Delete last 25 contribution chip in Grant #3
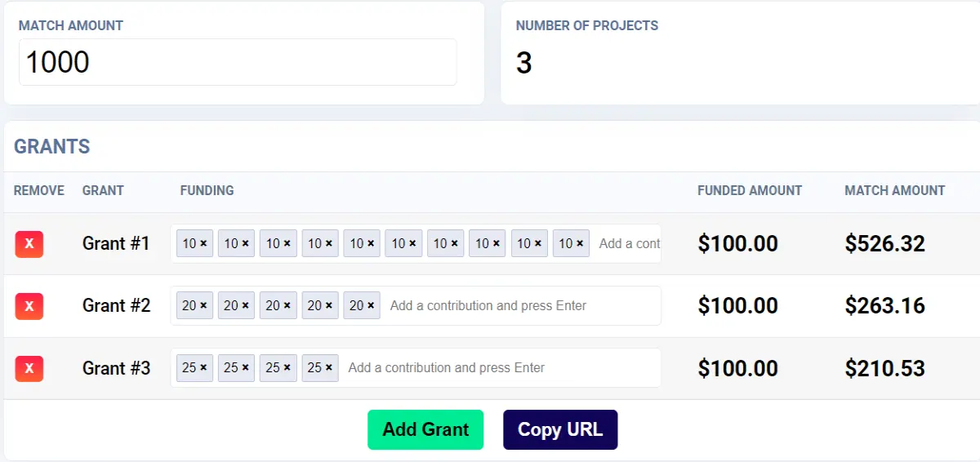 coord(329,367)
